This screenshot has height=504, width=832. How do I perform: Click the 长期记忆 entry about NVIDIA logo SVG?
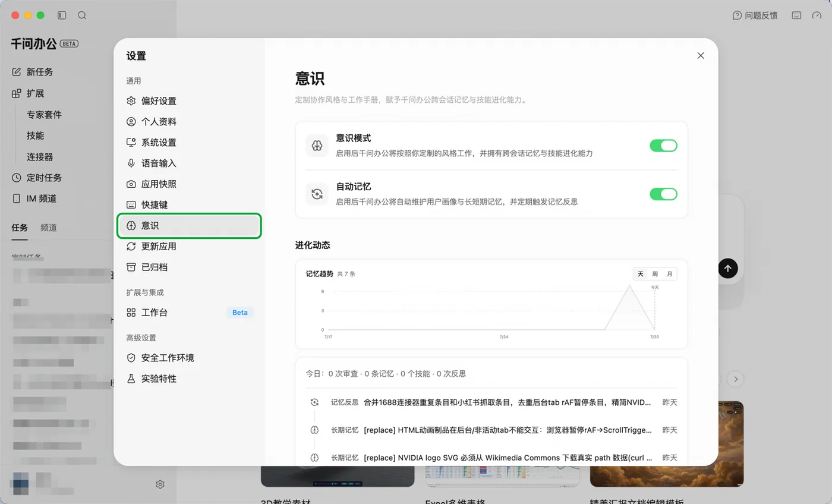[x=491, y=458]
